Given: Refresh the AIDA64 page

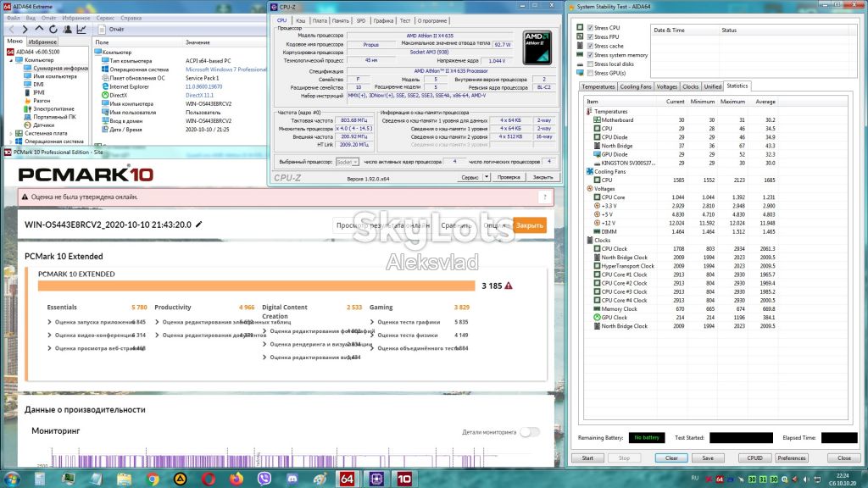Looking at the screenshot, I should (x=53, y=30).
